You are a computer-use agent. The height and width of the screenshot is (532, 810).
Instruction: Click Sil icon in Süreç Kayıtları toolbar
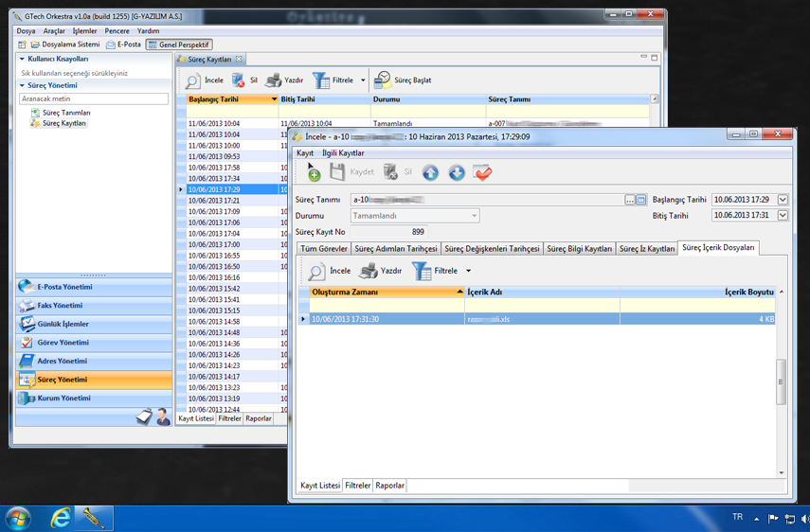[x=239, y=80]
